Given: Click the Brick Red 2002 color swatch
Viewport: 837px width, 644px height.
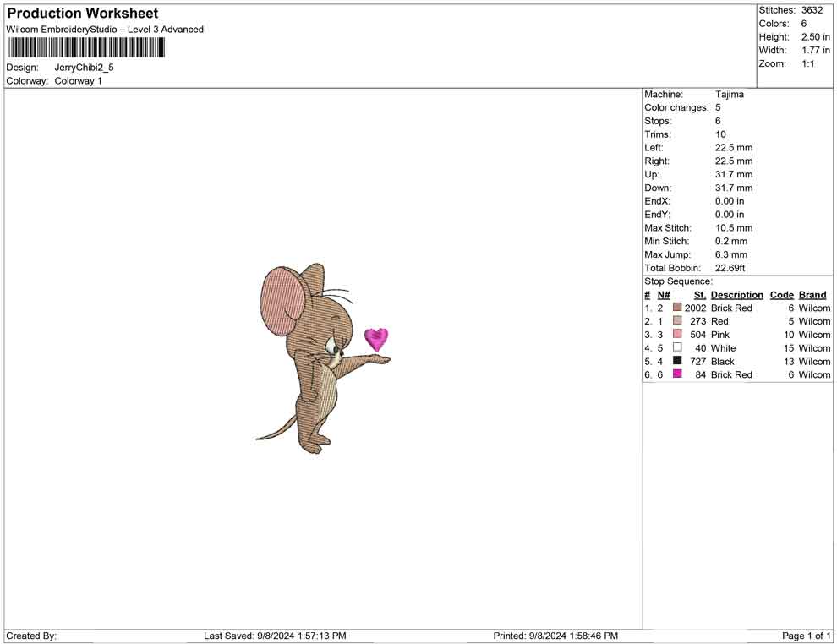Looking at the screenshot, I should click(677, 308).
